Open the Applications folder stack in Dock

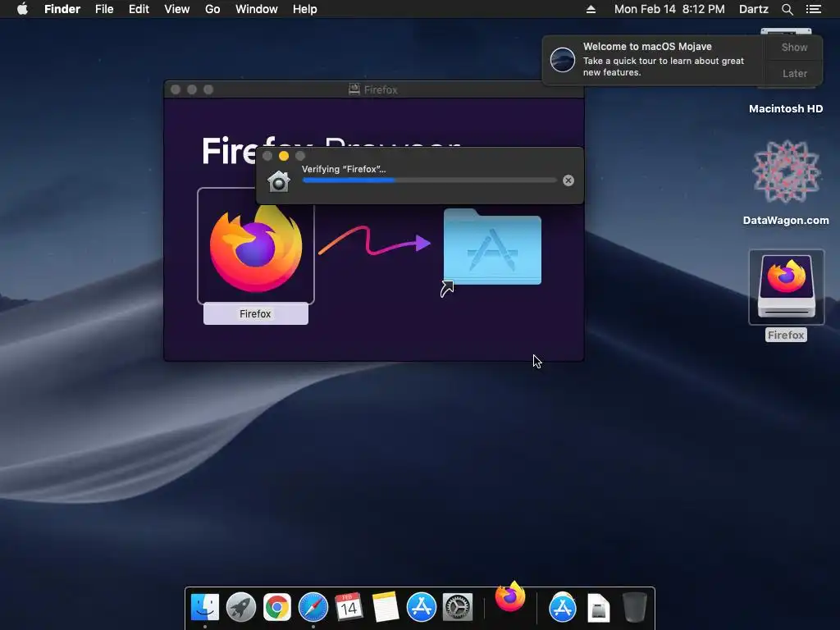click(x=563, y=608)
